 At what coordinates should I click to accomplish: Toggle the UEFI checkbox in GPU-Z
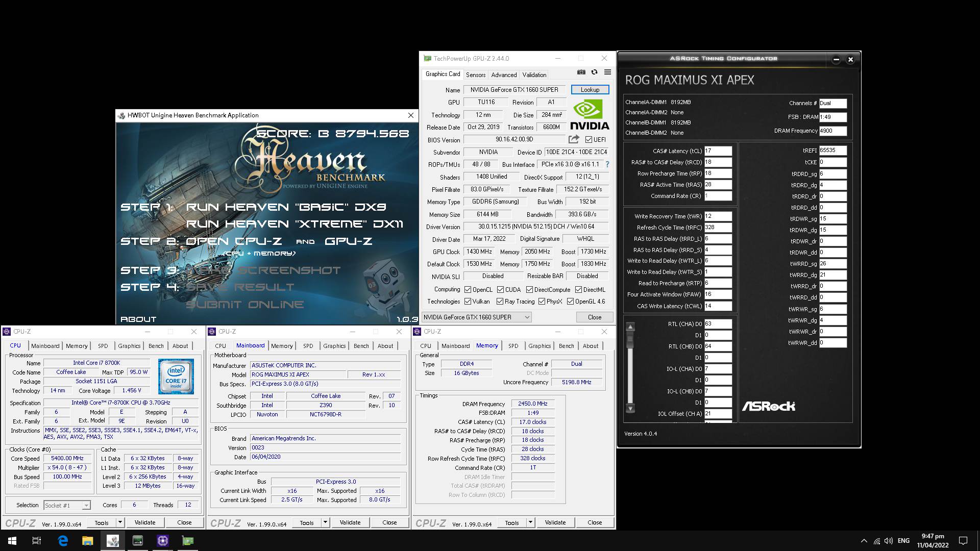point(589,139)
